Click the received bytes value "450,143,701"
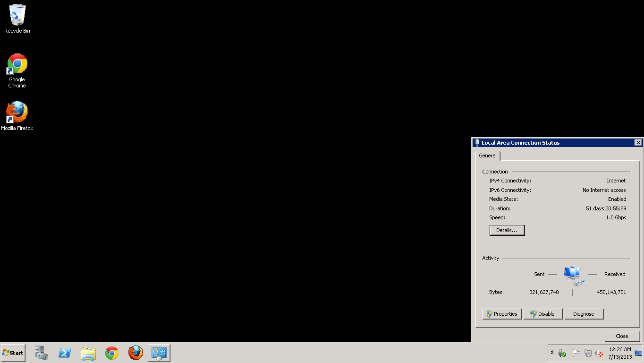644x363 pixels. 611,292
